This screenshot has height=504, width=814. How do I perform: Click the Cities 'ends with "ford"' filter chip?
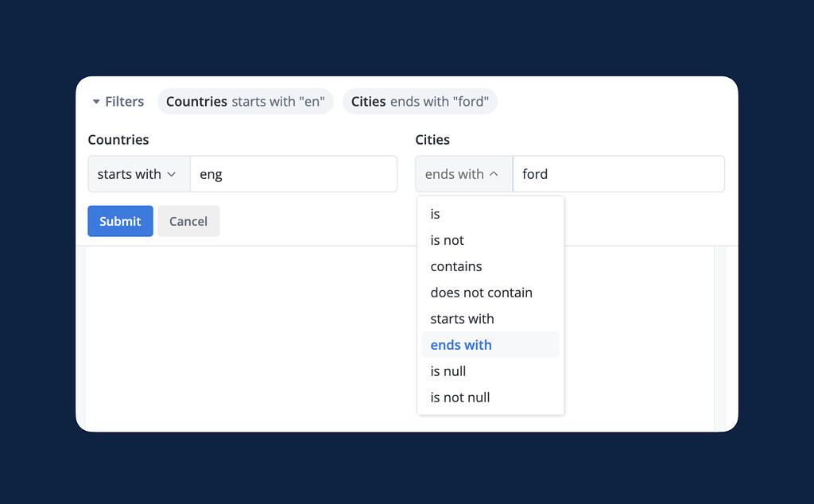click(420, 101)
